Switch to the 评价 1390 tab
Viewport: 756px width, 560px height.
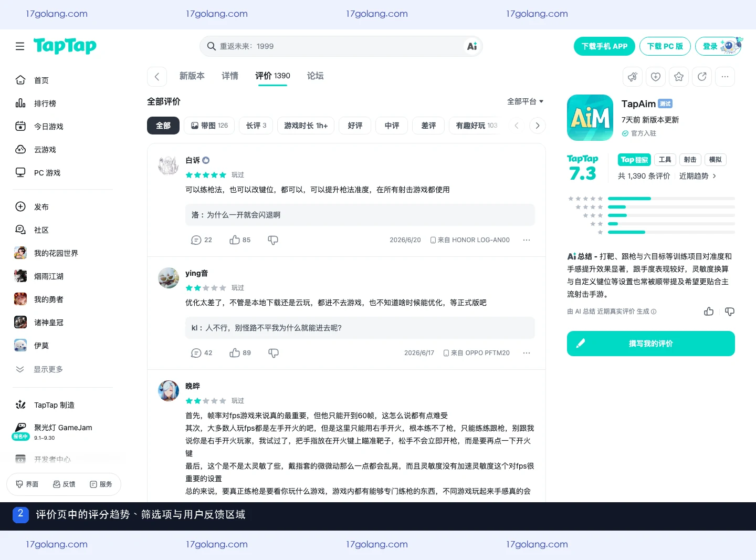pyautogui.click(x=272, y=76)
